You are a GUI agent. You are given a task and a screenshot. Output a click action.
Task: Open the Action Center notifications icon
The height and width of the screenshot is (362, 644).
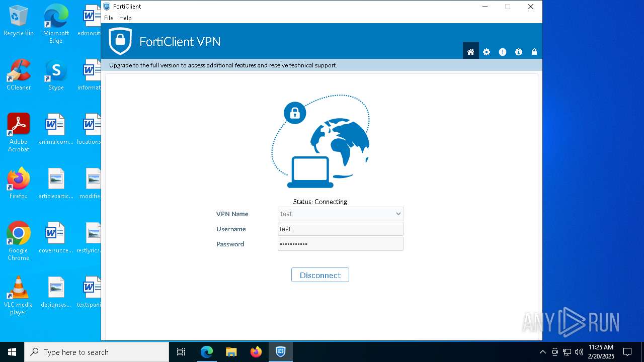point(627,352)
